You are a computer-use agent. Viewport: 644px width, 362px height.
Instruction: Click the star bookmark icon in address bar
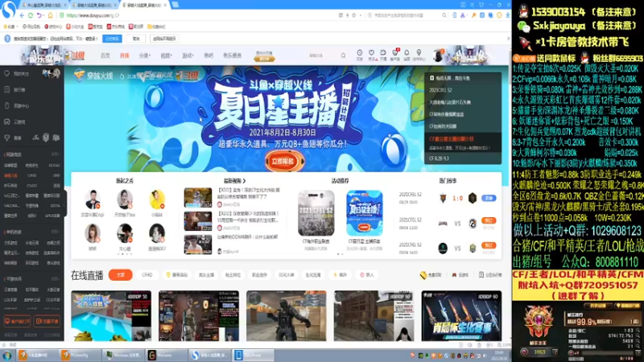[x=353, y=15]
